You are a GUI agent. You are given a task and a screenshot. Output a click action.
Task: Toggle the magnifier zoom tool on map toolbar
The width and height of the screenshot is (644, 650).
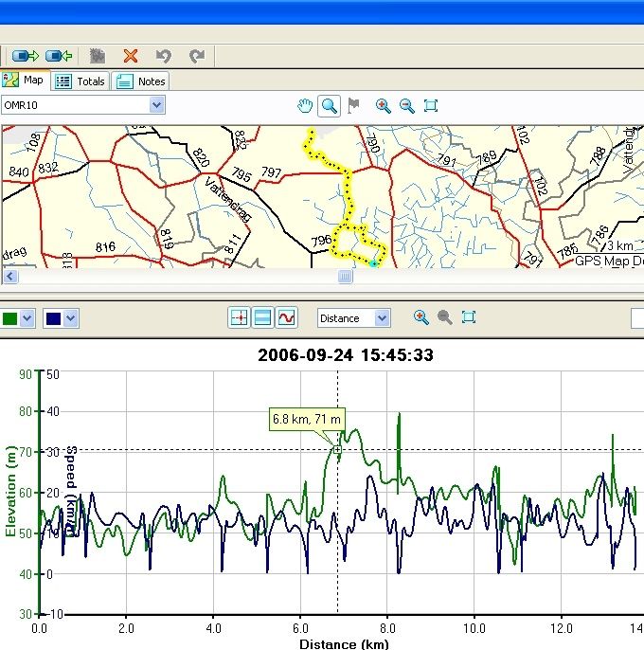pos(329,105)
